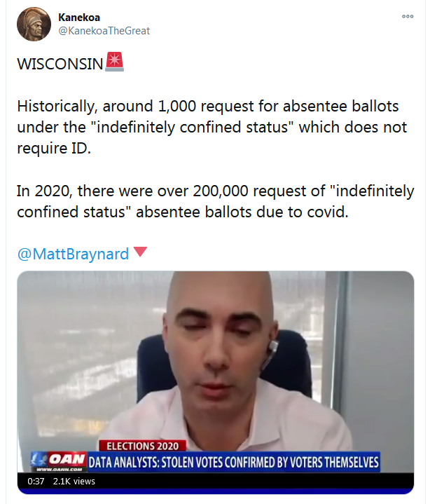430x504 pixels.
Task: Click the 0:37 video duration label
Action: [36, 481]
